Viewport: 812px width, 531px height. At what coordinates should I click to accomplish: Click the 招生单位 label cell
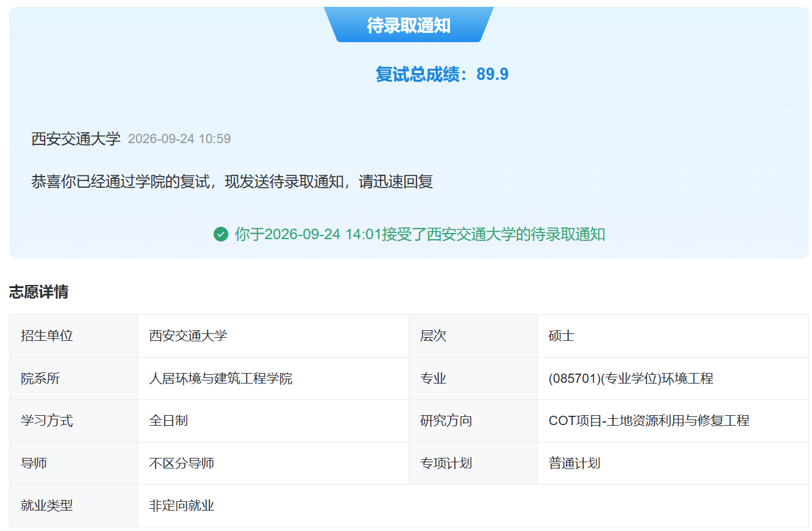[x=74, y=336]
